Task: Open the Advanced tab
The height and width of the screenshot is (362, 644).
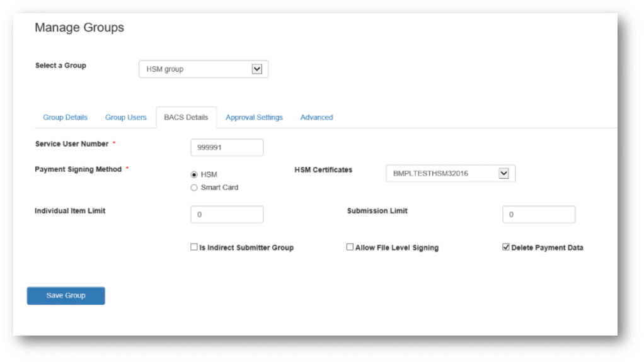Action: tap(317, 117)
